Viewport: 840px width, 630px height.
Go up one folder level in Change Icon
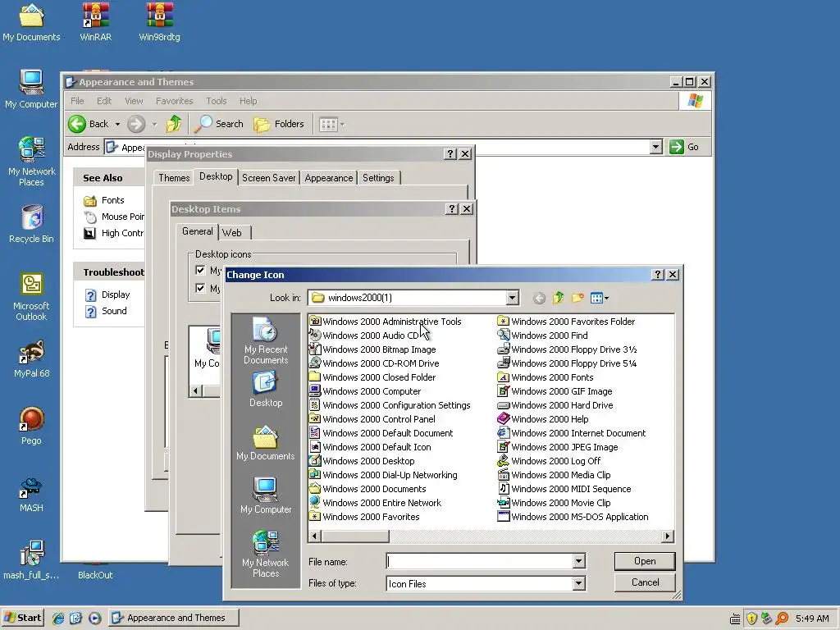click(558, 298)
